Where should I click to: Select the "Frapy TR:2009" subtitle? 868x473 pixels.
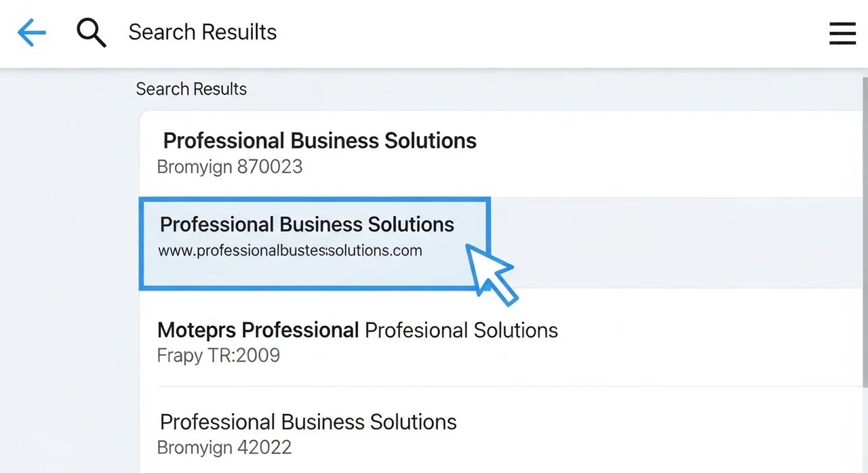coord(218,355)
